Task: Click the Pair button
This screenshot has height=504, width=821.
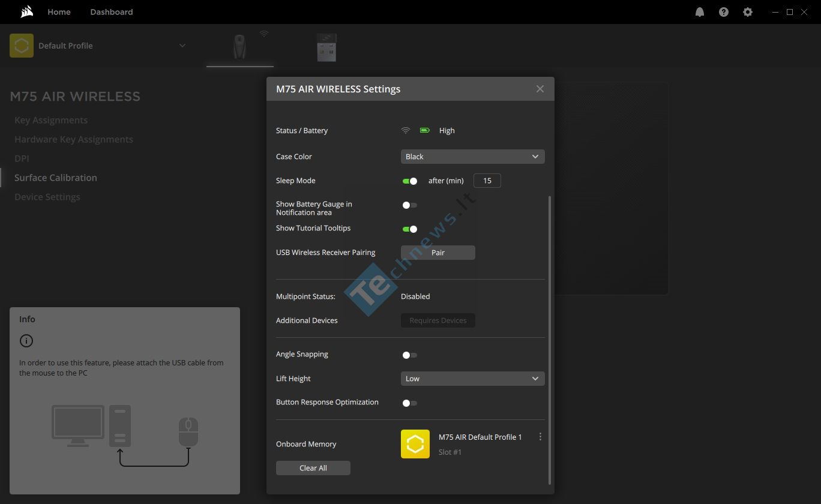Action: (438, 253)
